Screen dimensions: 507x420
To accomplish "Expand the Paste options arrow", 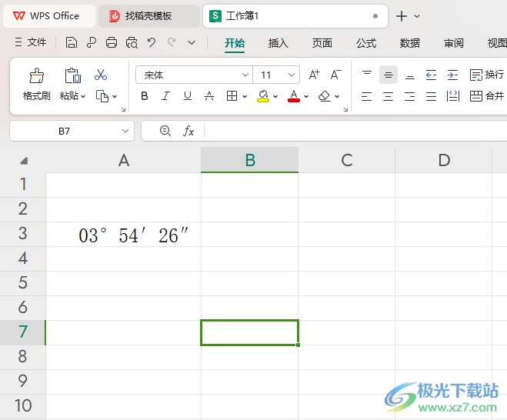I will [x=83, y=96].
